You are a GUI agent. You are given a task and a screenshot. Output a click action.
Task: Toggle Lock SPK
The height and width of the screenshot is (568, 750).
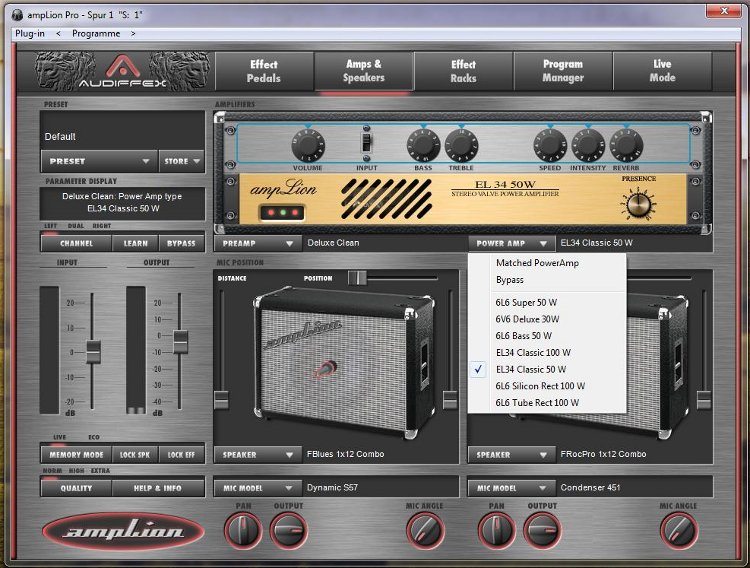coord(135,455)
